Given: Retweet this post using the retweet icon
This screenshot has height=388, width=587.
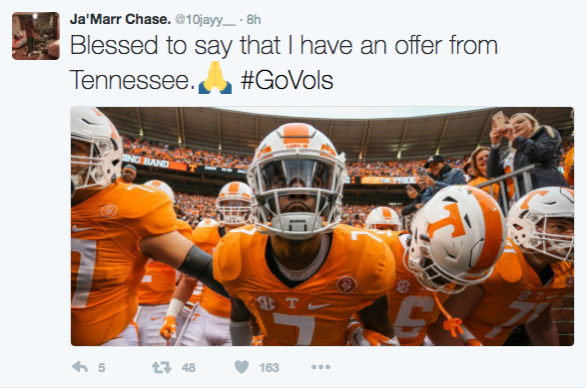Looking at the screenshot, I should pyautogui.click(x=162, y=367).
